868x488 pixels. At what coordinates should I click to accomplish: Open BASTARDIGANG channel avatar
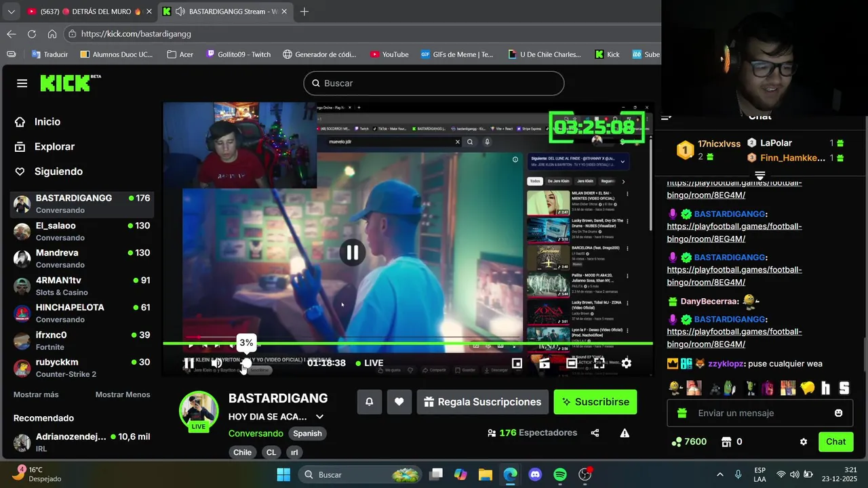point(199,411)
